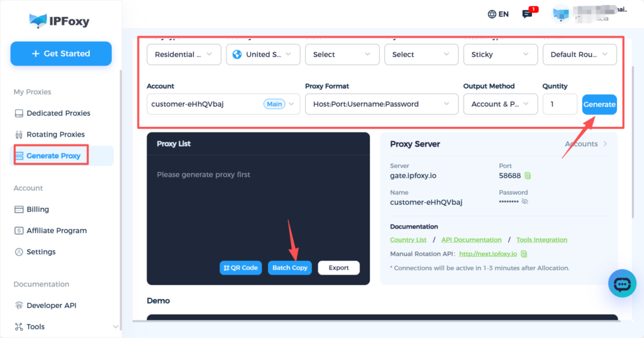Copy the port number 58688 icon

click(528, 175)
